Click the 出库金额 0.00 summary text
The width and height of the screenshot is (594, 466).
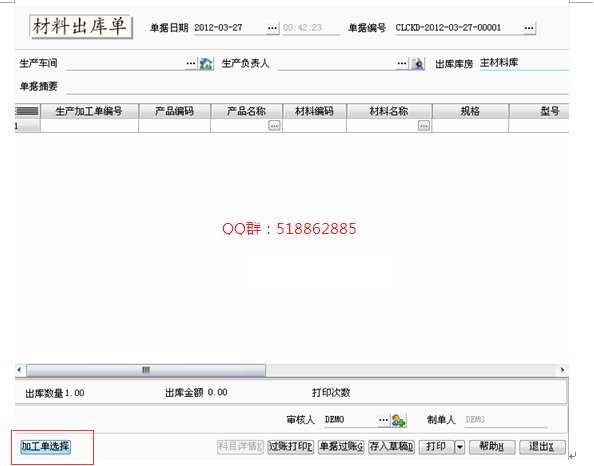pyautogui.click(x=196, y=393)
